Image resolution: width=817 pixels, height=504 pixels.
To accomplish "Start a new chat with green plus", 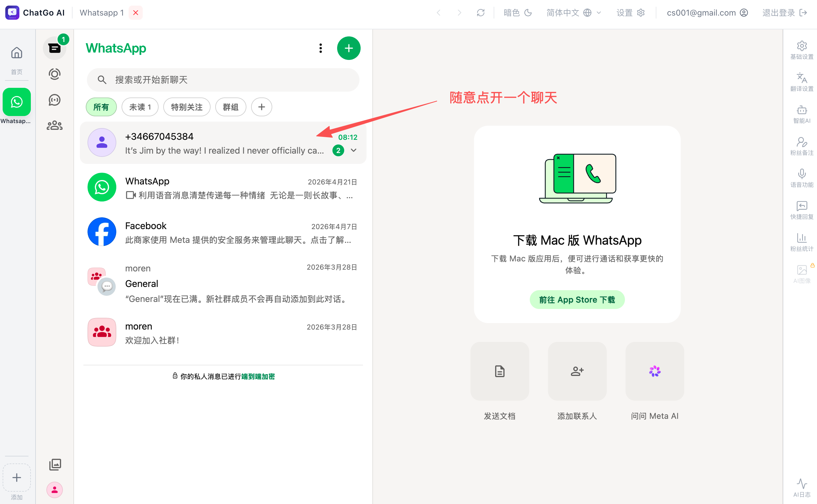I will click(349, 48).
